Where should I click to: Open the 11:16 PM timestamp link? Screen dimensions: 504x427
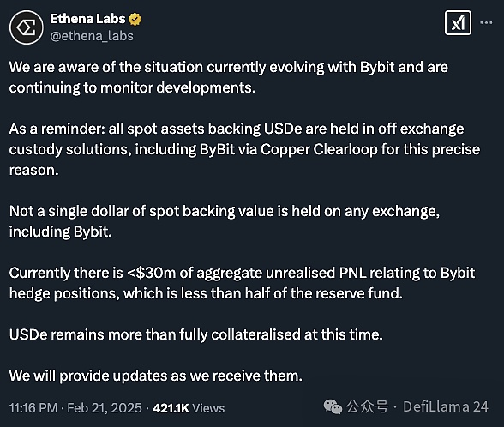pyautogui.click(x=33, y=408)
